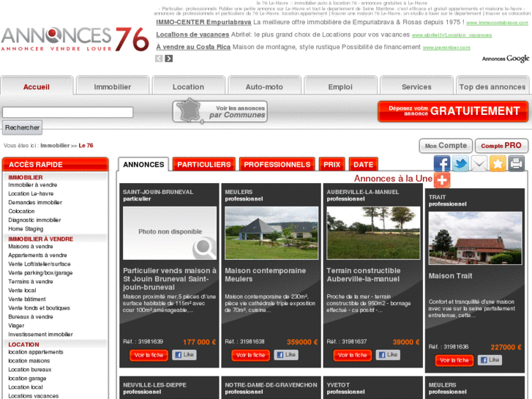Open location appartements link

click(x=36, y=352)
